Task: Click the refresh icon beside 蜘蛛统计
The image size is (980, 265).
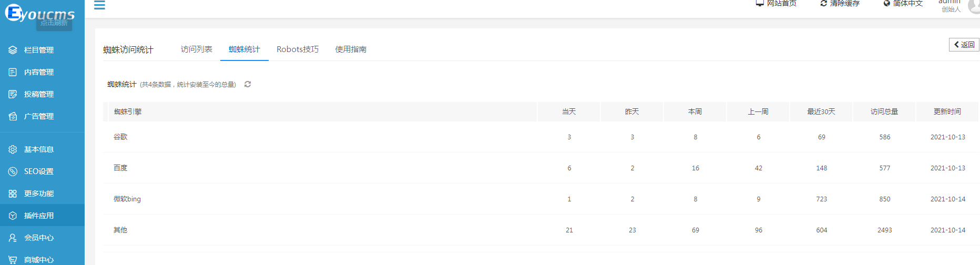Action: tap(248, 84)
